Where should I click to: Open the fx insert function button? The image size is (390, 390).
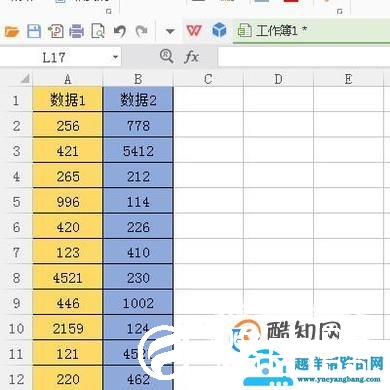point(191,57)
